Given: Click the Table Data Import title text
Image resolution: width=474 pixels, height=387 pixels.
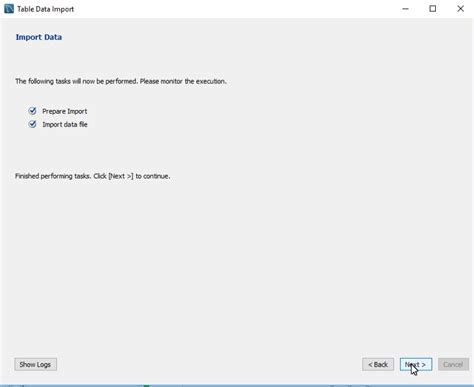Looking at the screenshot, I should coord(46,9).
